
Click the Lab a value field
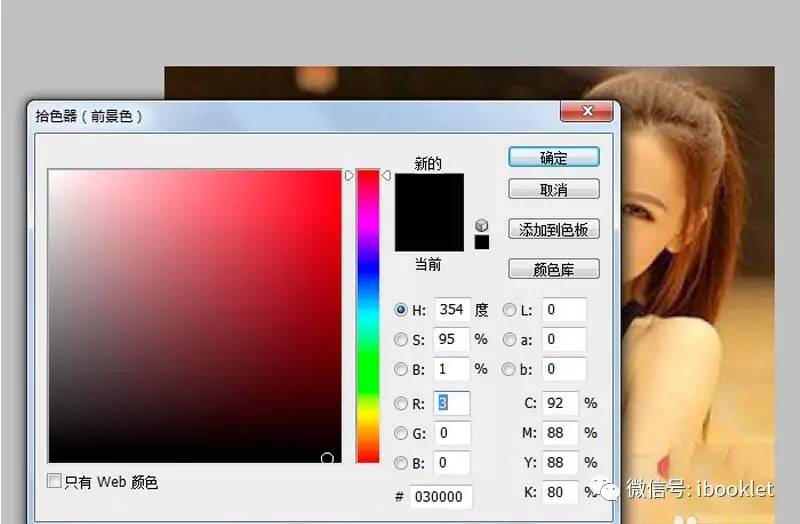tap(564, 339)
